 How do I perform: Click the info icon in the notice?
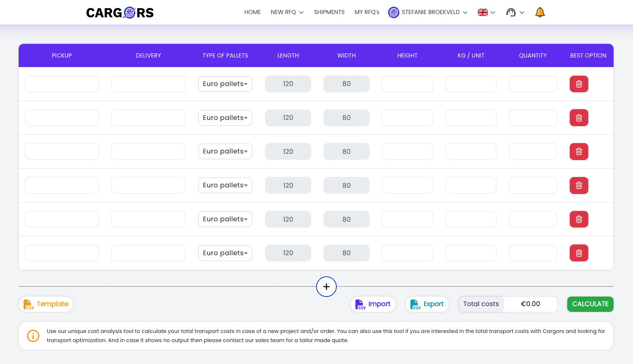pos(33,336)
